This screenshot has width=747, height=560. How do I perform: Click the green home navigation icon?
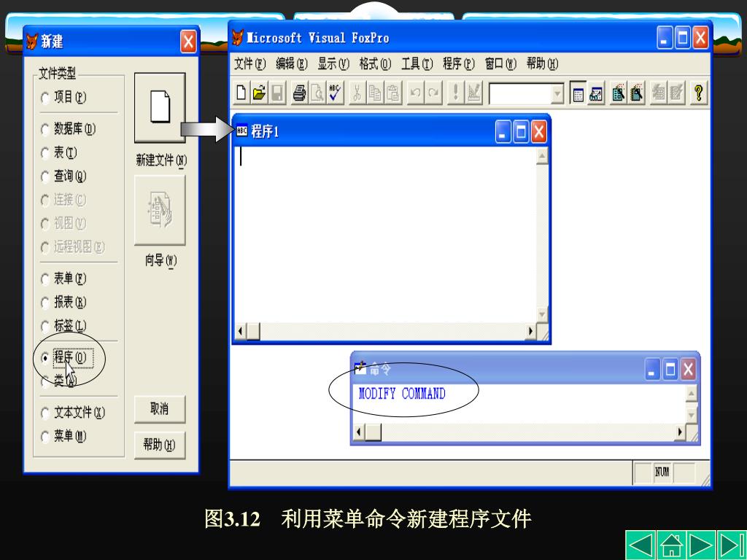pos(671,545)
